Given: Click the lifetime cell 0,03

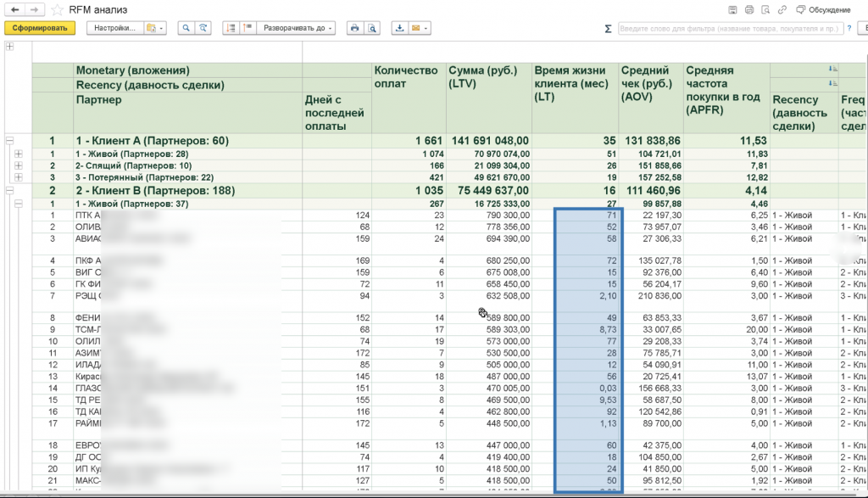Looking at the screenshot, I should point(607,389).
